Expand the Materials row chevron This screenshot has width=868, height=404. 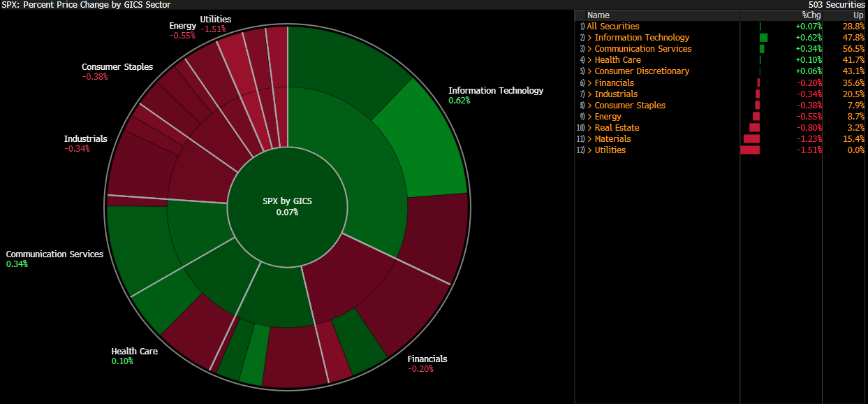(590, 139)
